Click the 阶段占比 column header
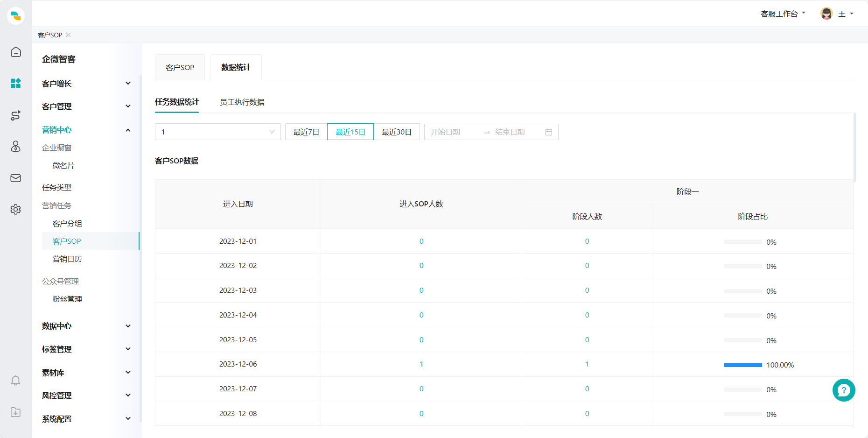The image size is (868, 438). pyautogui.click(x=753, y=217)
